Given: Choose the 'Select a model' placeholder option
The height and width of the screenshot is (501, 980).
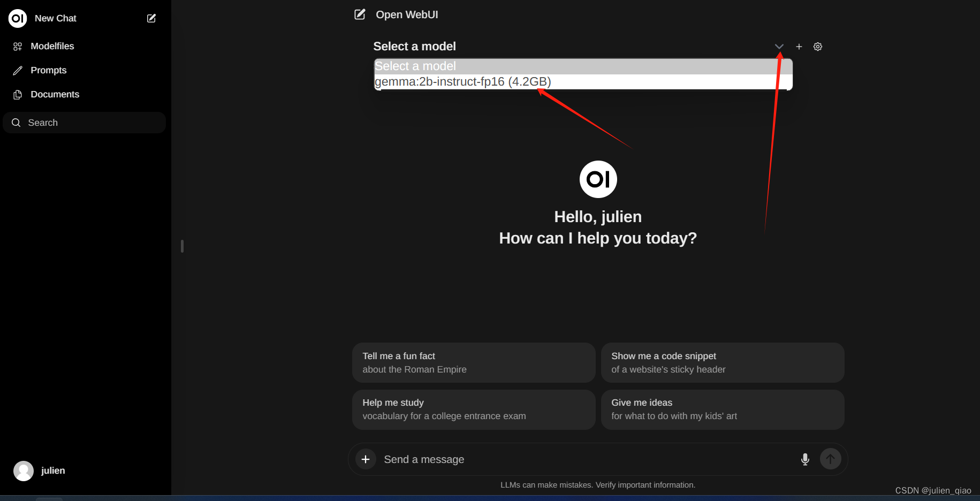Looking at the screenshot, I should point(583,66).
